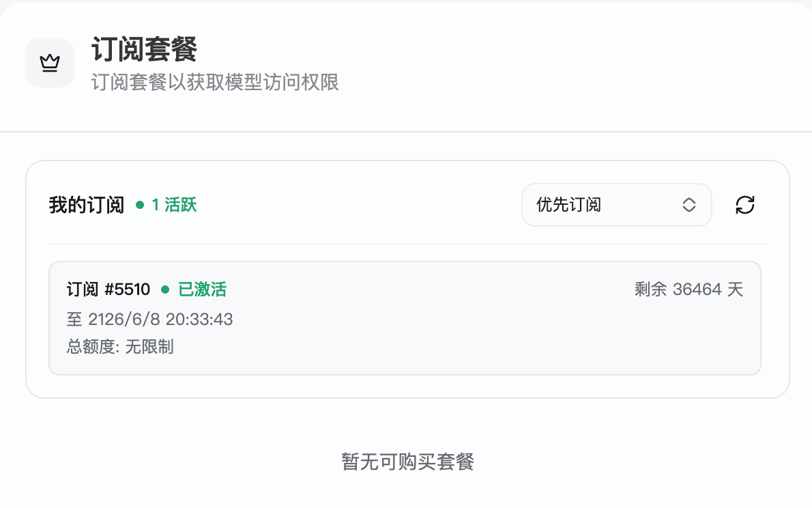This screenshot has width=812, height=508.
Task: Click the 1 活跃 status badge
Action: 166,205
